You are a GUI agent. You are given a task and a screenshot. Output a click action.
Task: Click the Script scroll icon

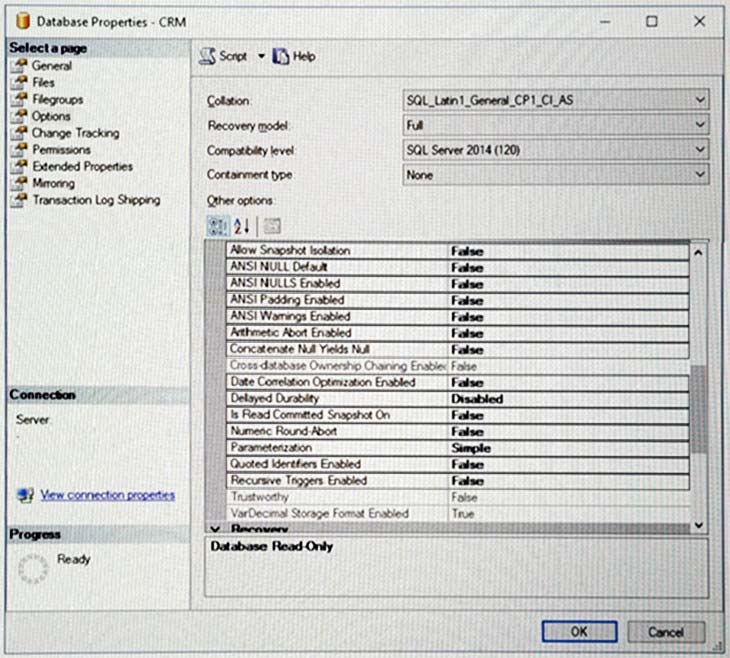(207, 56)
